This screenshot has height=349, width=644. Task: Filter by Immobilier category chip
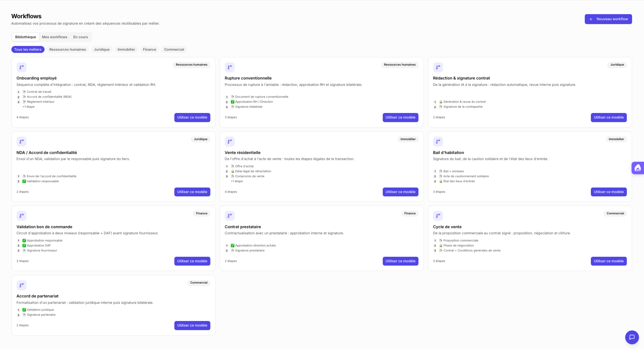[x=126, y=49]
